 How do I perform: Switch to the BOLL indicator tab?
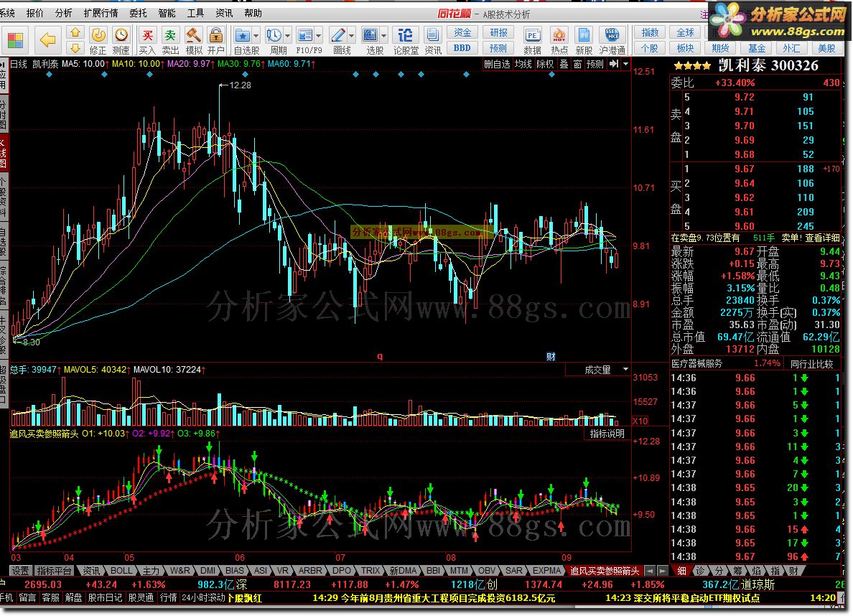click(121, 570)
